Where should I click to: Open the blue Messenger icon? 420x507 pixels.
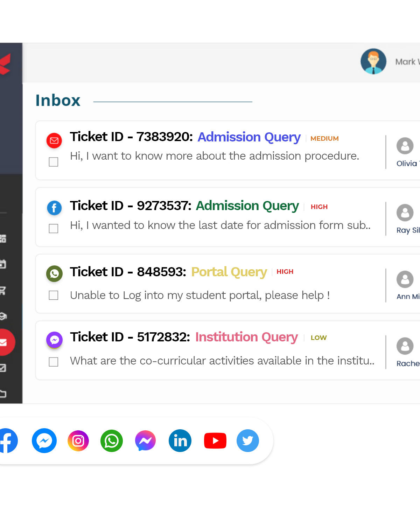click(44, 440)
